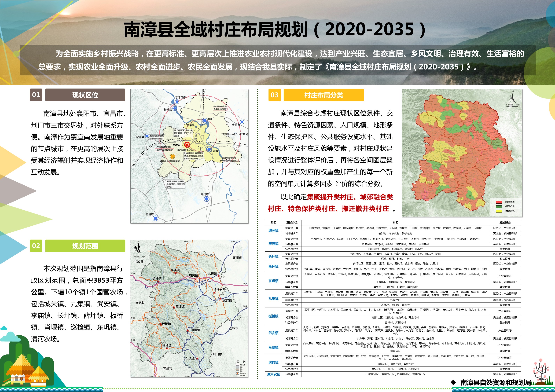Open the location context map thumbnail
Viewport: 555px width, 392px height.
[x=190, y=156]
